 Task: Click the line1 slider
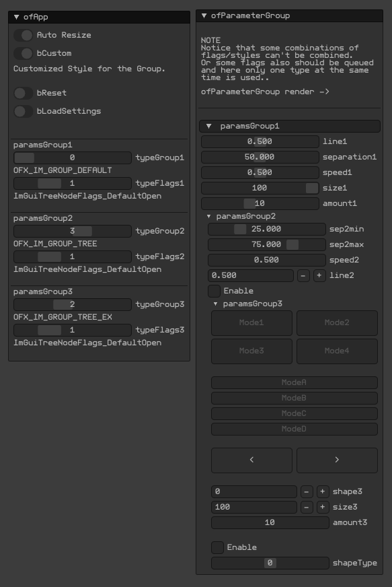(x=260, y=141)
